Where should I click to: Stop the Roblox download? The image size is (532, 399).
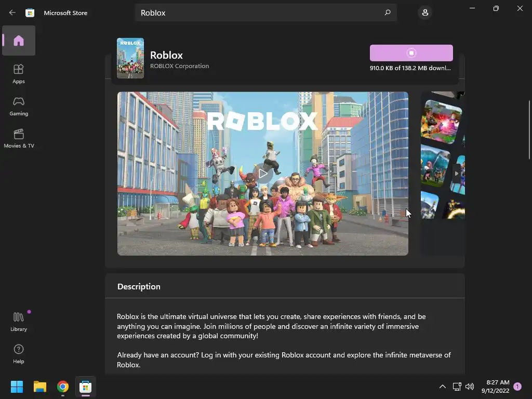pos(411,53)
